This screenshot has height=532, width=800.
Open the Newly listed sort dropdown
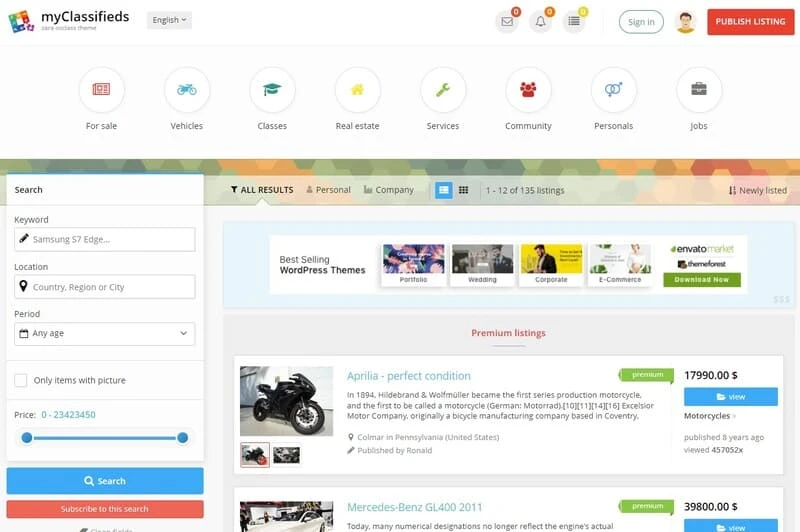click(x=758, y=190)
